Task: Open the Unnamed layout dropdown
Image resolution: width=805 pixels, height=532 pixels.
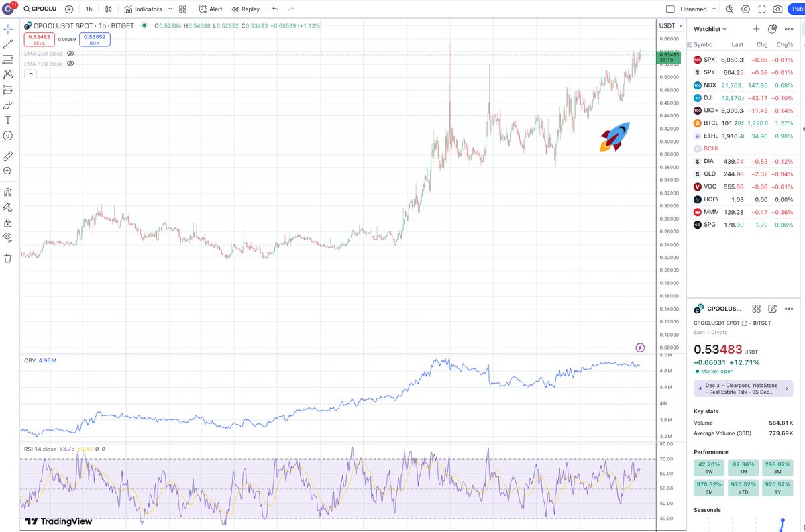Action: pyautogui.click(x=698, y=9)
